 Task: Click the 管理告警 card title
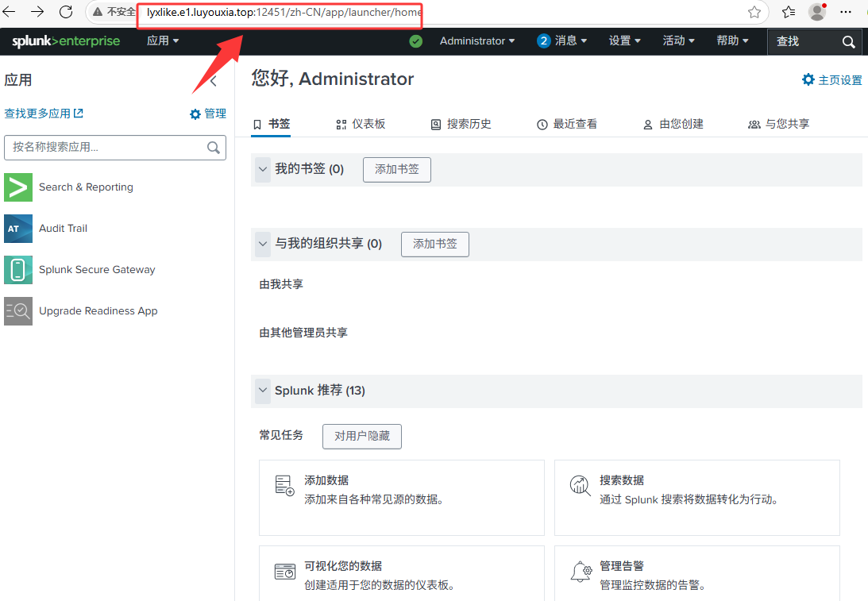click(x=622, y=566)
